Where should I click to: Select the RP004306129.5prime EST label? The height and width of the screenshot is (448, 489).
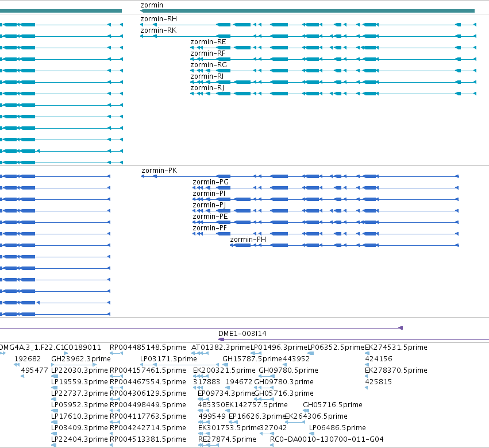(x=148, y=394)
